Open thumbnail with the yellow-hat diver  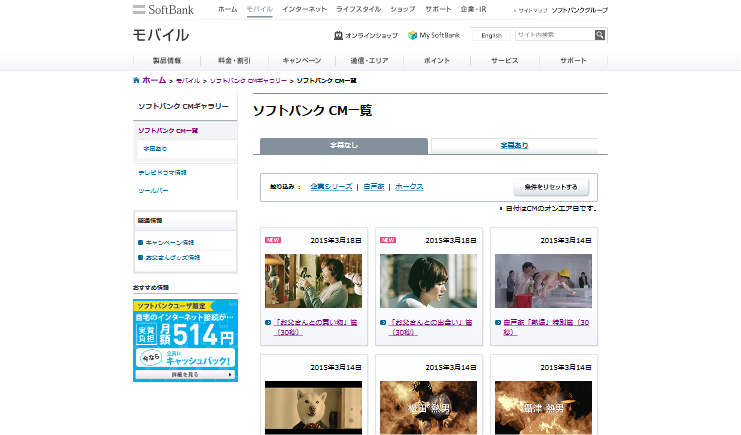click(543, 281)
